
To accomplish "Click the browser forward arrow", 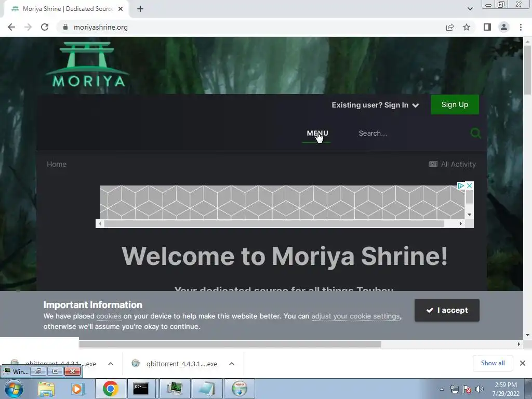I will point(28,27).
